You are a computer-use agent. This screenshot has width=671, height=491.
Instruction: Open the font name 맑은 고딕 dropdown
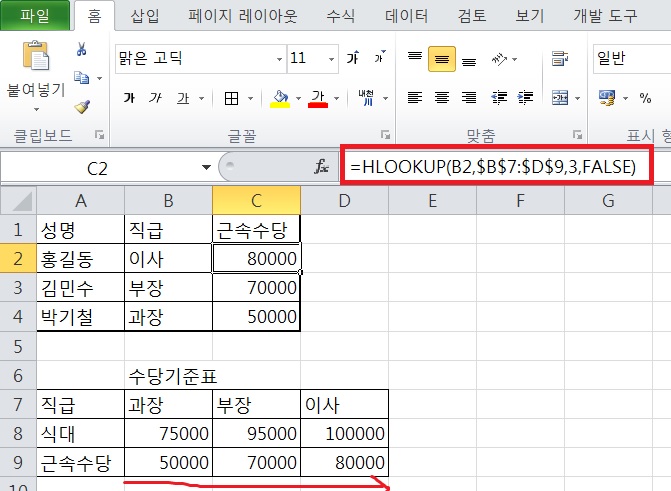tap(279, 59)
